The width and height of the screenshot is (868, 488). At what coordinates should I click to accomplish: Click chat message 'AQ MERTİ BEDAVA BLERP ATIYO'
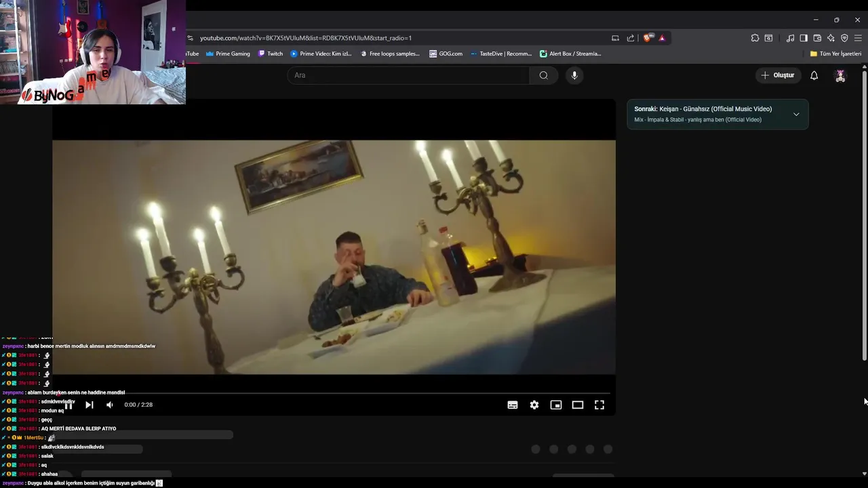pyautogui.click(x=79, y=428)
